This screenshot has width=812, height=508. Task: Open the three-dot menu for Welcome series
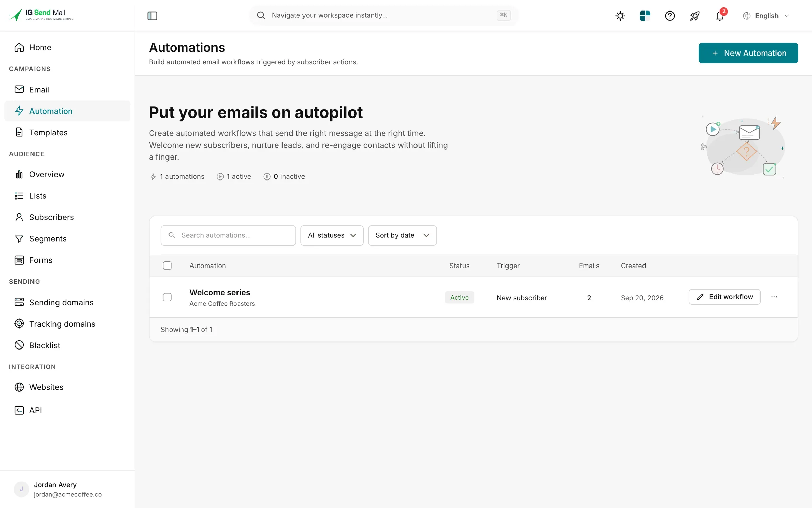click(774, 297)
